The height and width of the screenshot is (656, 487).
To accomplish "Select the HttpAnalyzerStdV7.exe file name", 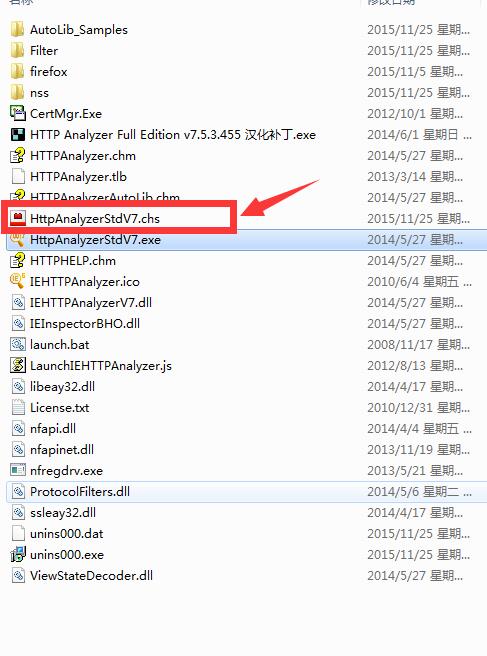I will (95, 240).
